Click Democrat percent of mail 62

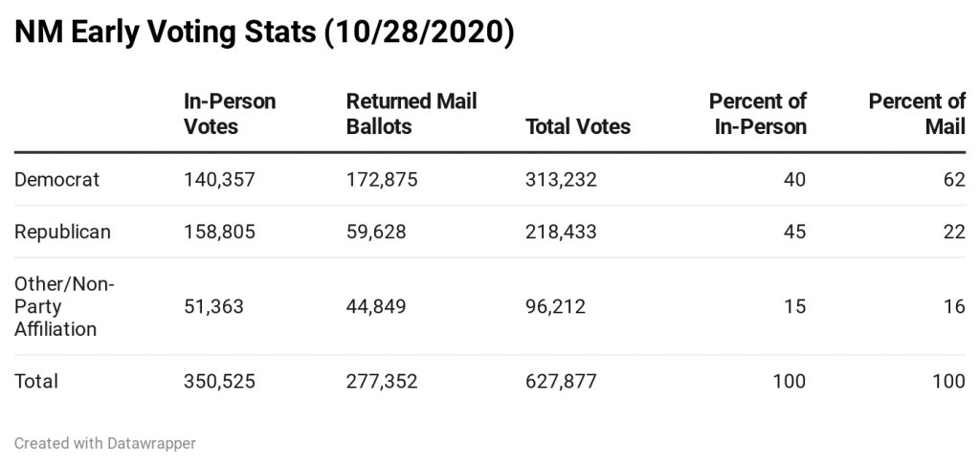pyautogui.click(x=954, y=180)
